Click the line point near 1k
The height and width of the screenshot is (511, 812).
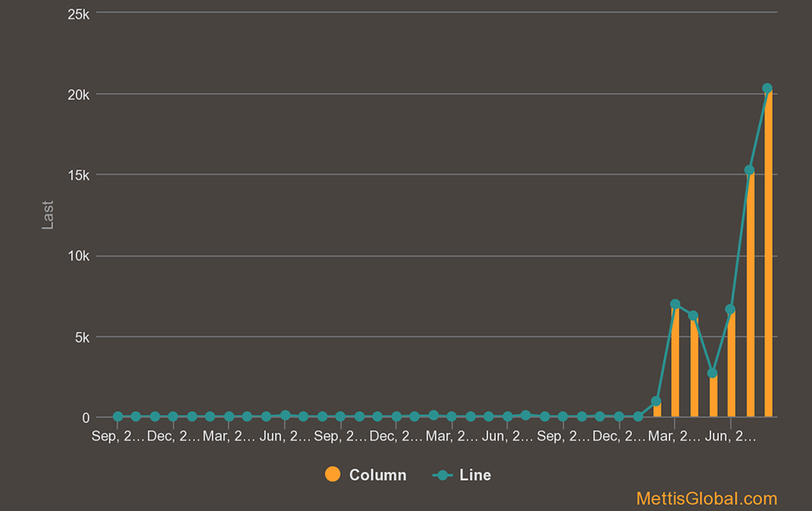656,402
